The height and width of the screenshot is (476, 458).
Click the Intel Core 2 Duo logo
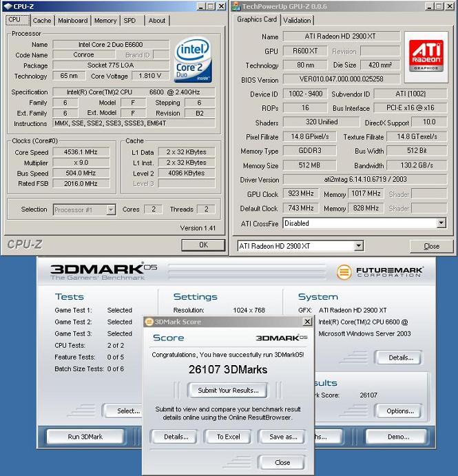[193, 59]
